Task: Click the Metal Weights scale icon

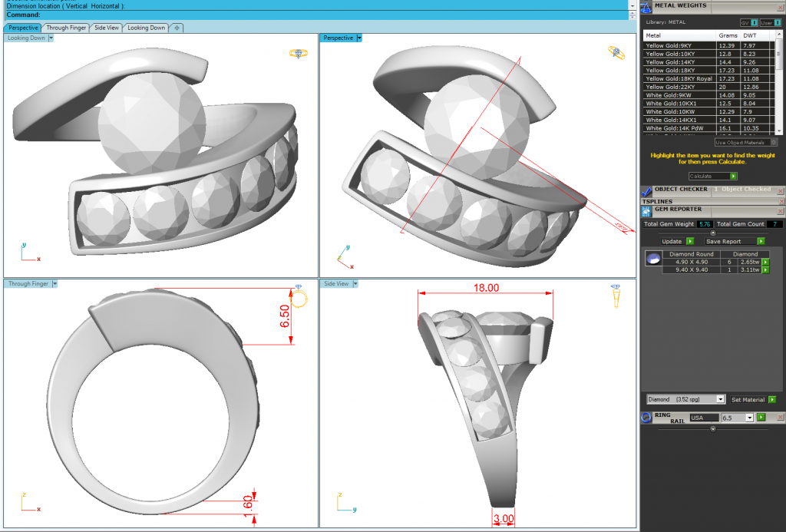Action: [646, 7]
